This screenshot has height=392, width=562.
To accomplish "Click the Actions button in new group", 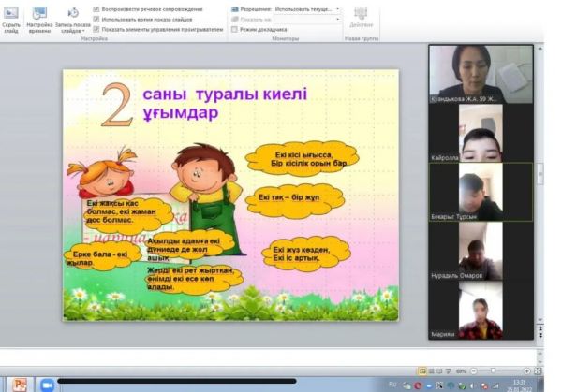I will tap(361, 17).
